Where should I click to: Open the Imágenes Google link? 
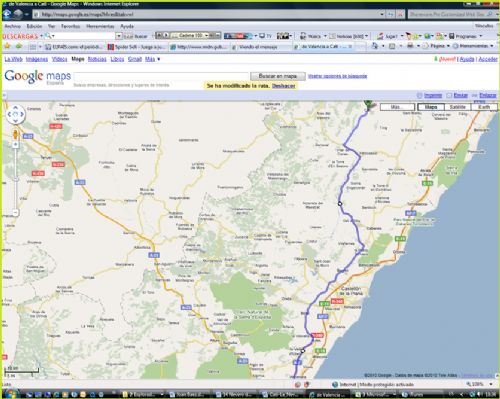coord(37,59)
